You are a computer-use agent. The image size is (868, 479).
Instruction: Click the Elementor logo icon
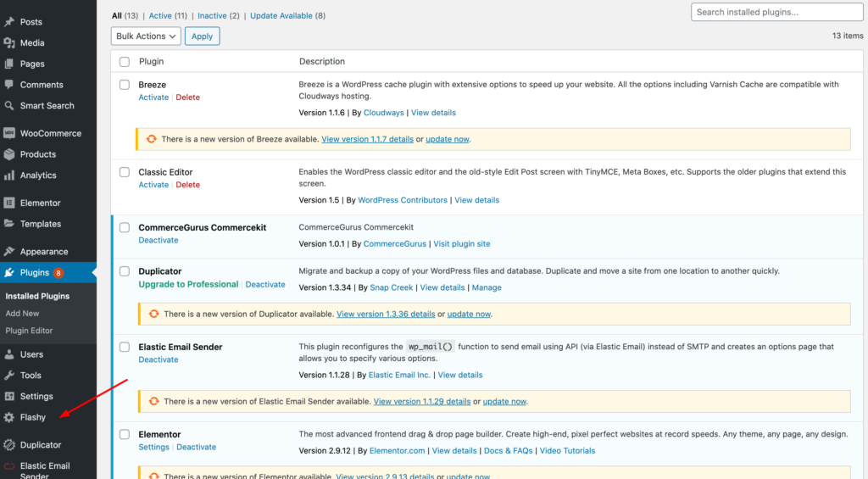coord(8,203)
